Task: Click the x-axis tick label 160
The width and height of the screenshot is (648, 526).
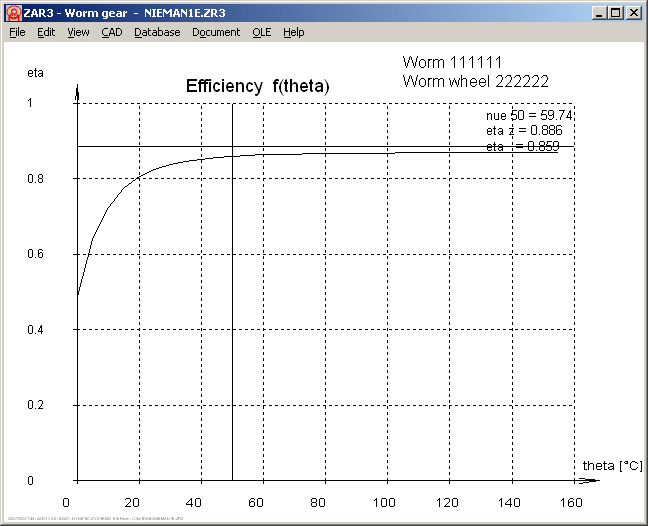Action: pyautogui.click(x=571, y=502)
